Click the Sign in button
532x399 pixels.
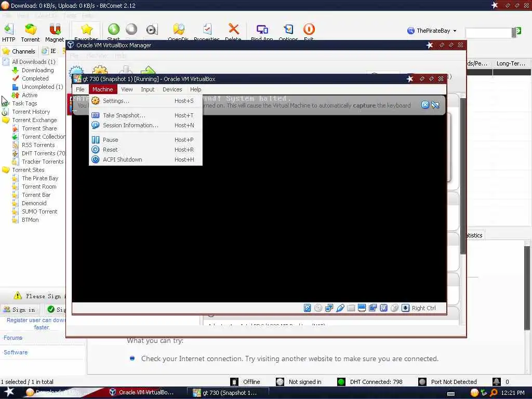[x=20, y=310]
